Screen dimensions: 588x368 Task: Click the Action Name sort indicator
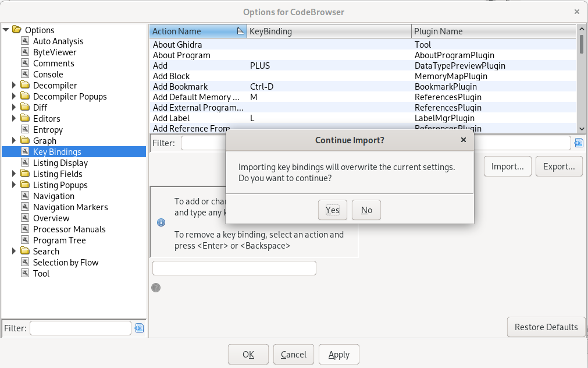point(240,31)
